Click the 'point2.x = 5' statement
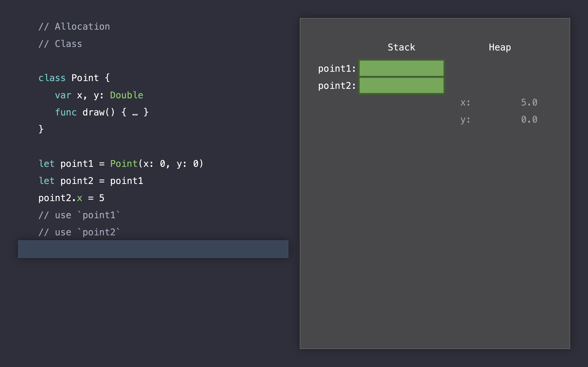 pyautogui.click(x=72, y=198)
